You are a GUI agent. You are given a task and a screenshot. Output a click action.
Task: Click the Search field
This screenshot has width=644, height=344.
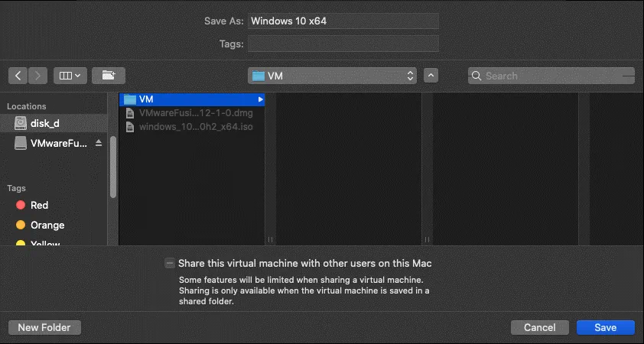pyautogui.click(x=551, y=76)
